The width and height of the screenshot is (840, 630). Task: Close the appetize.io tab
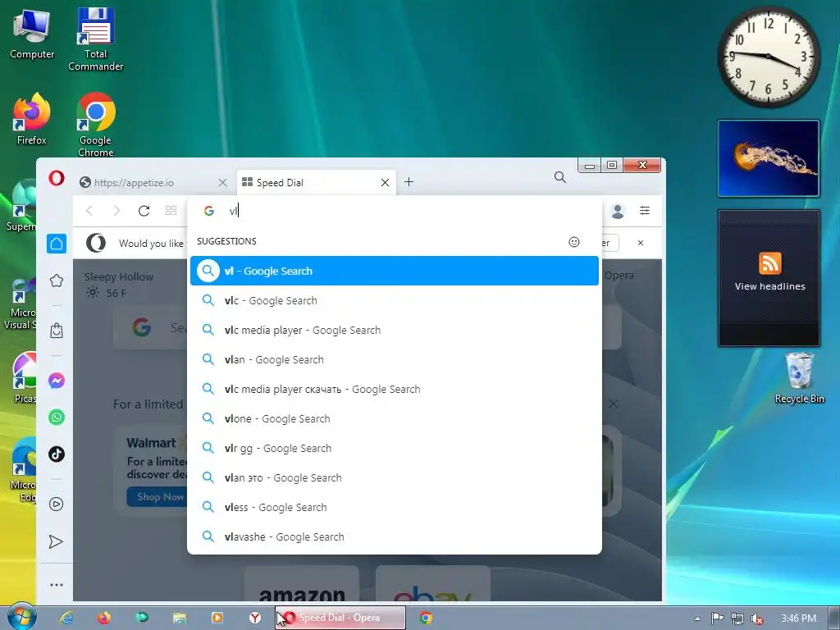223,183
